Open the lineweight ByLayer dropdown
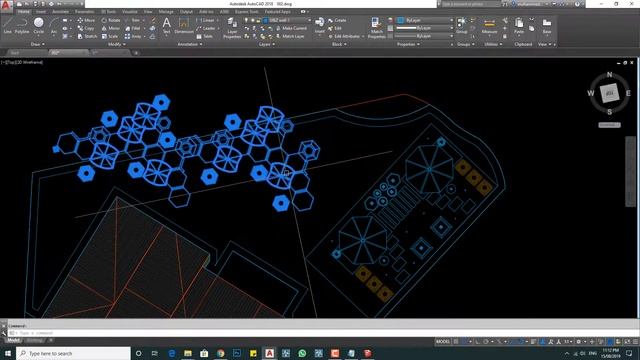 coord(425,28)
